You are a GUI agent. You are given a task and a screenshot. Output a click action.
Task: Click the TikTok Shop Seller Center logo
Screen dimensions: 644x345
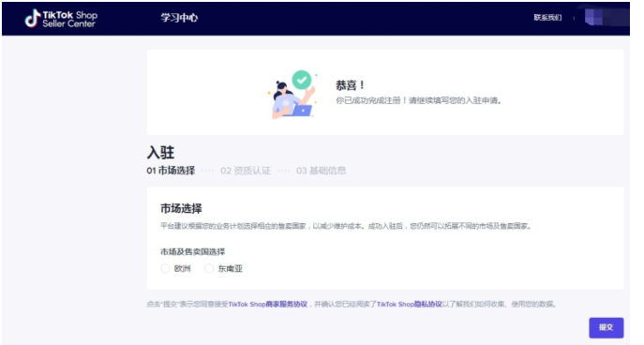pyautogui.click(x=61, y=19)
